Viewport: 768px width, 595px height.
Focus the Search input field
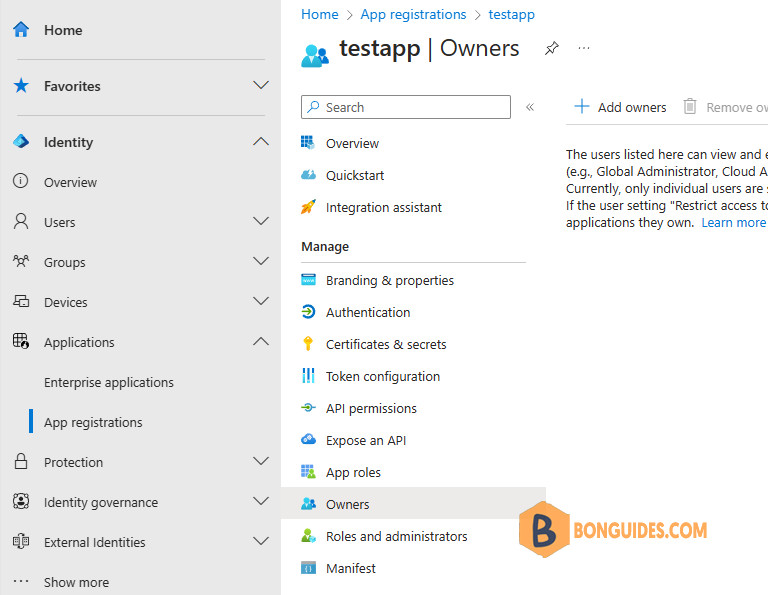pyautogui.click(x=406, y=107)
